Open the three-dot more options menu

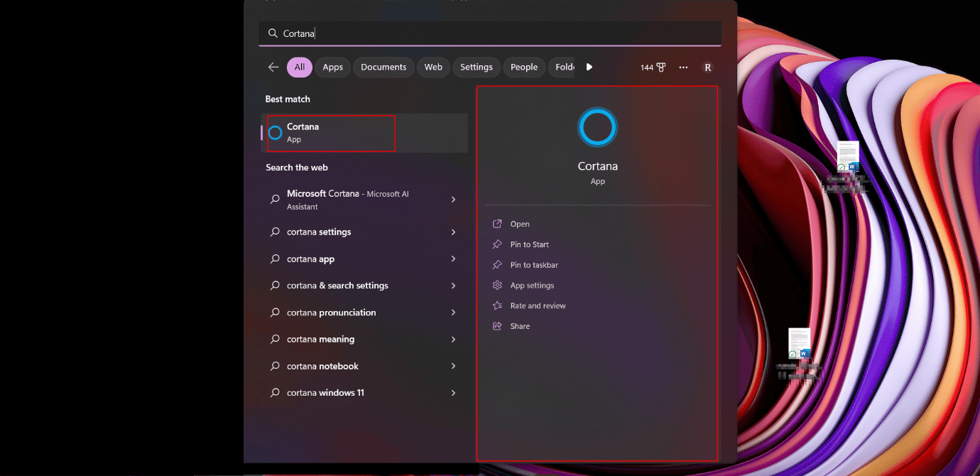click(683, 67)
